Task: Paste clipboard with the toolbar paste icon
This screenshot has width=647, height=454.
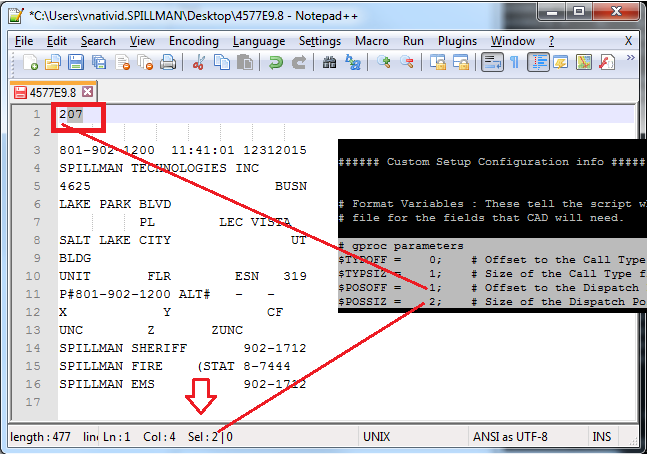Action: tap(245, 63)
